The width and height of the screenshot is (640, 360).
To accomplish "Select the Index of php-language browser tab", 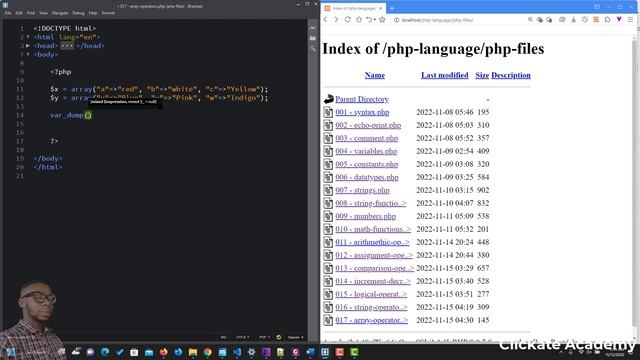I will point(353,8).
